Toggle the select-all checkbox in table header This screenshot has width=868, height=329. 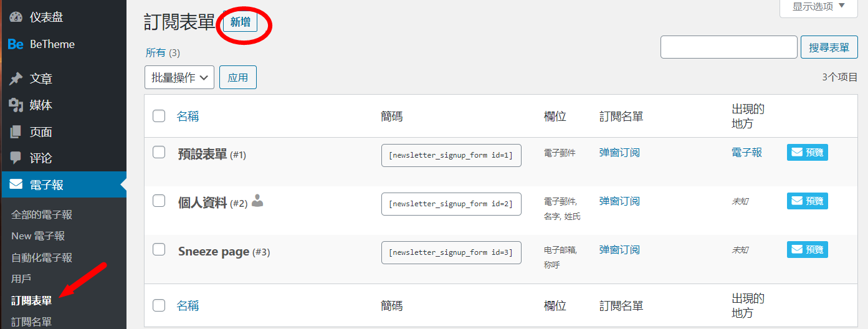tap(159, 116)
